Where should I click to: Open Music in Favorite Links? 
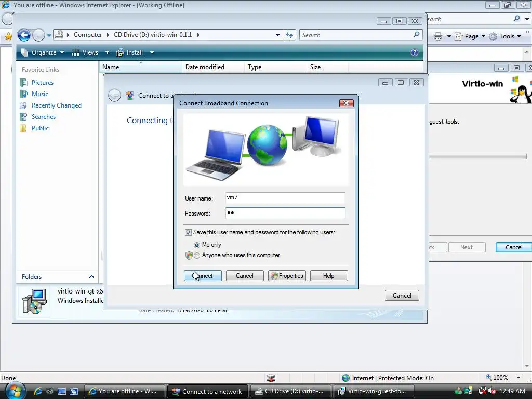(x=39, y=94)
